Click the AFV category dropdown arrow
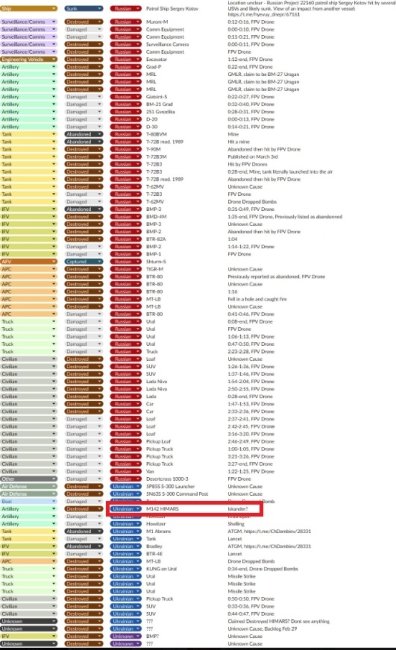 54,262
